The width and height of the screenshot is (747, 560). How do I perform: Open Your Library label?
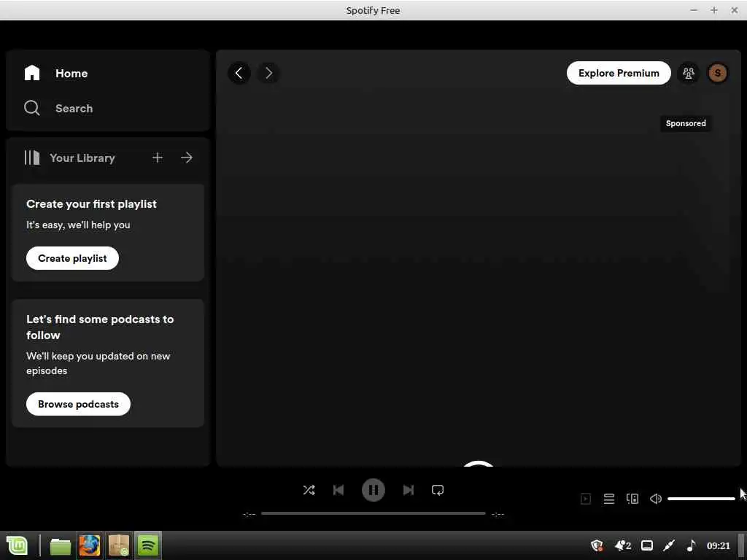coord(82,158)
